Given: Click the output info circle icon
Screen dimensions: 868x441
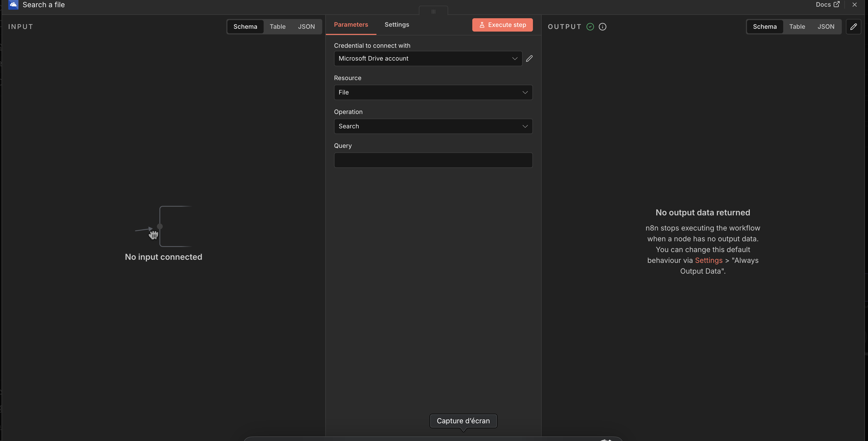Looking at the screenshot, I should coord(603,27).
